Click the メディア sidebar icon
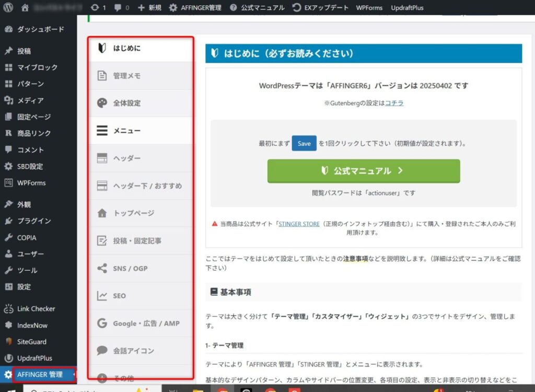Image resolution: width=535 pixels, height=392 pixels. coord(8,100)
